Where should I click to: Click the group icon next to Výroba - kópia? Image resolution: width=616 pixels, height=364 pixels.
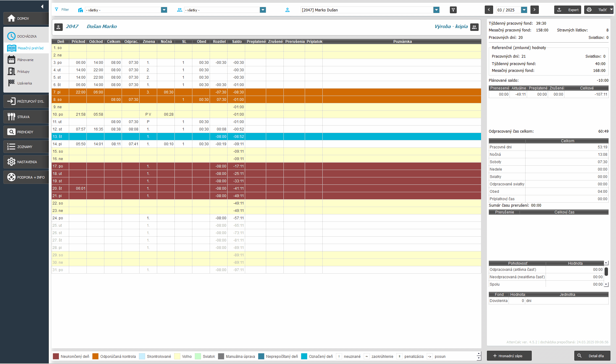(x=474, y=27)
